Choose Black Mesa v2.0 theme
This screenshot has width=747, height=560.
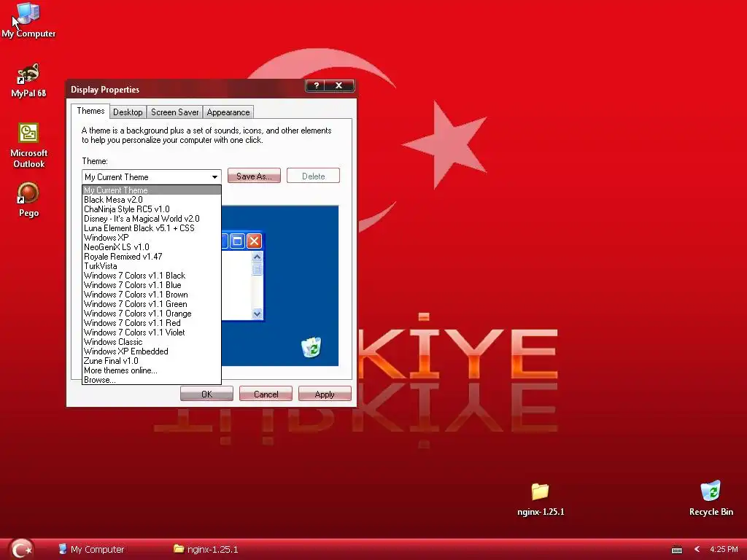coord(152,200)
